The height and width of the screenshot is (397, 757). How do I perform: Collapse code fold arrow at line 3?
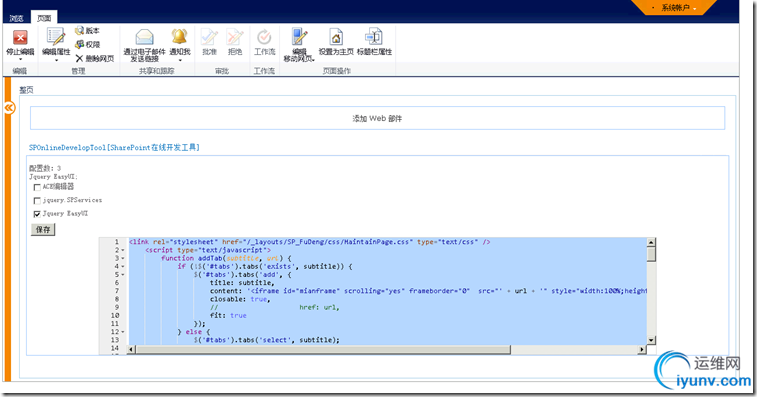click(123, 258)
